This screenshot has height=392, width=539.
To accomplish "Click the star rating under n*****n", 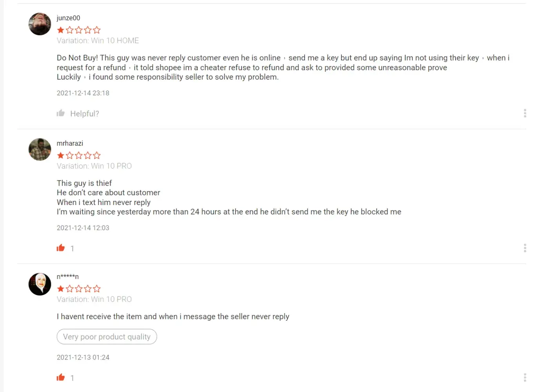I will [x=79, y=289].
